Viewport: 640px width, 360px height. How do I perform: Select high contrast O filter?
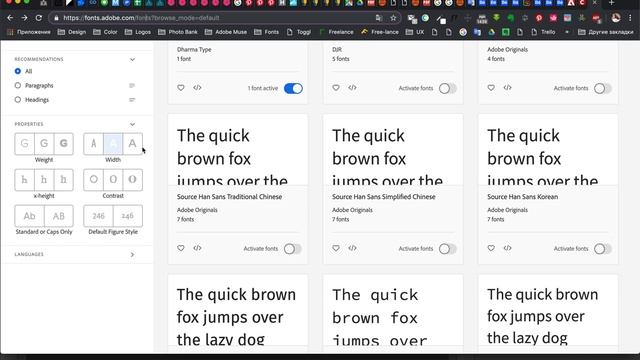point(133,180)
